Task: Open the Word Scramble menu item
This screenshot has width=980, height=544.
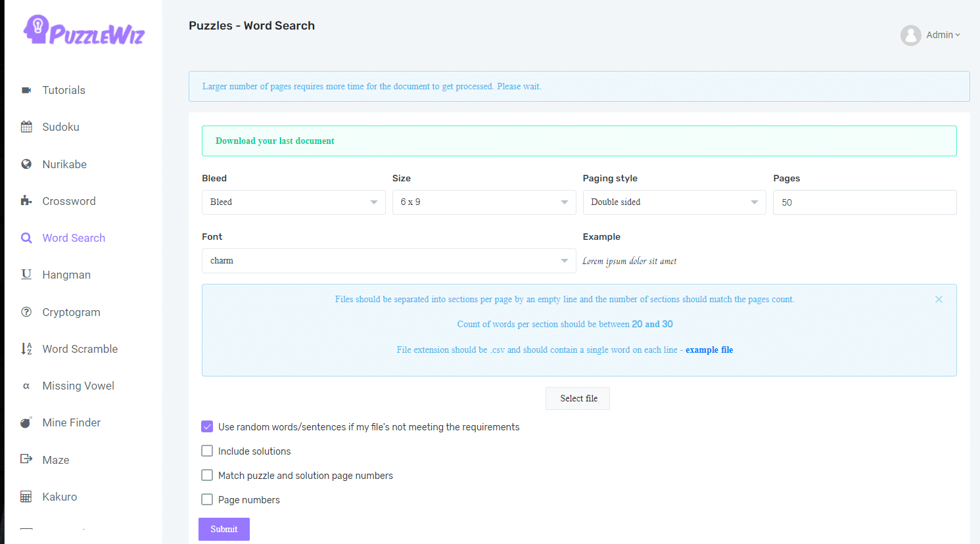Action: [x=80, y=349]
